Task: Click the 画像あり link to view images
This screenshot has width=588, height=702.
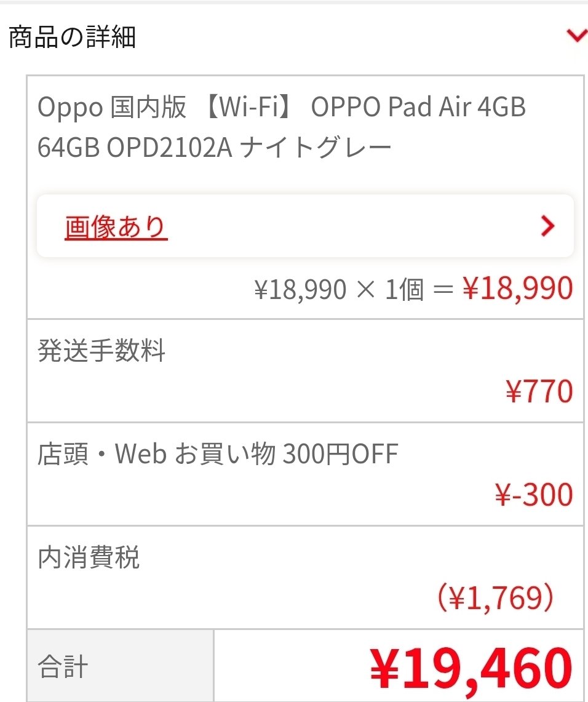Action: click(114, 226)
